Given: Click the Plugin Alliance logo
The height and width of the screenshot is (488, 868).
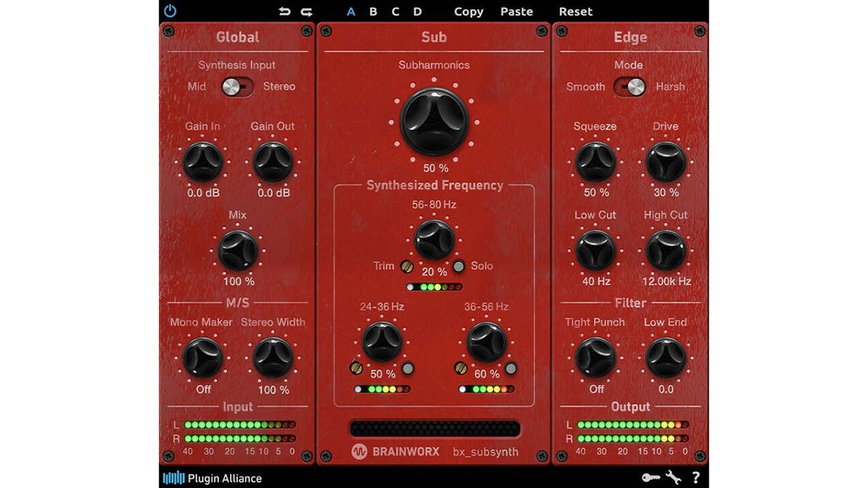Looking at the screenshot, I should point(210,478).
